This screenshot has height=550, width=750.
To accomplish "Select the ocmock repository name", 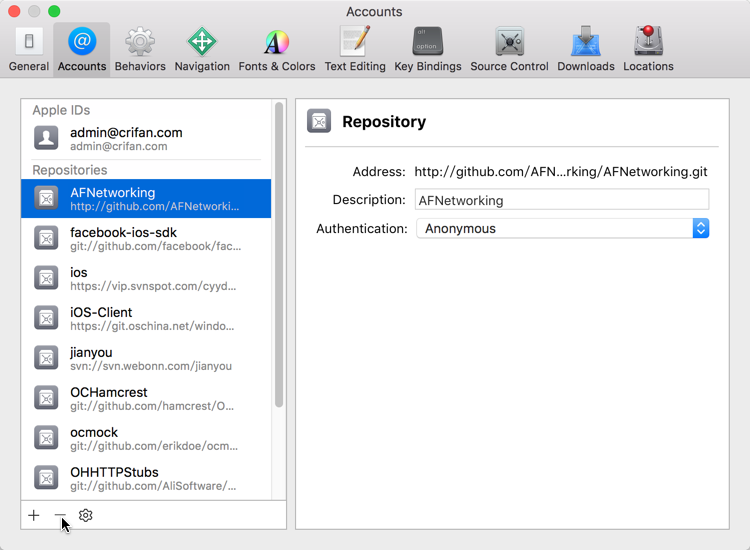I will [x=94, y=432].
